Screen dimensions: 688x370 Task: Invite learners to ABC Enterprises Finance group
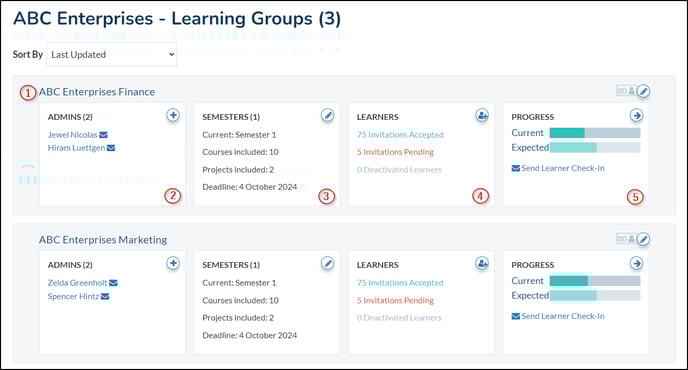coord(482,115)
